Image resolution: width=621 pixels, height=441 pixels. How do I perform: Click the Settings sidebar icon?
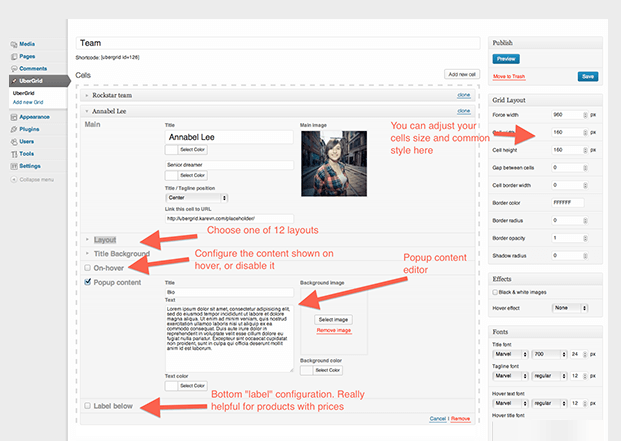(x=12, y=166)
